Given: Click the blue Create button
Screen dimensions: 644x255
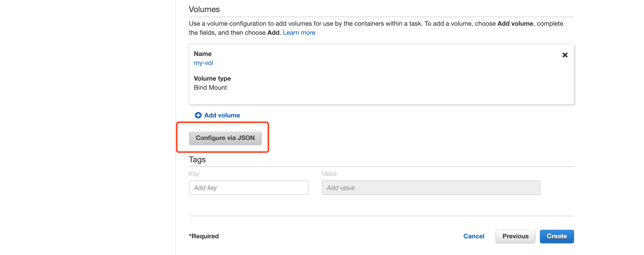Looking at the screenshot, I should click(557, 236).
